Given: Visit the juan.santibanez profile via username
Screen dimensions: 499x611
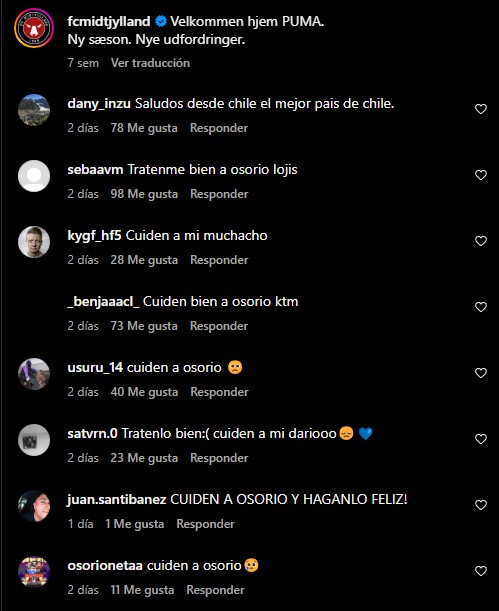Looking at the screenshot, I should click(x=117, y=499).
